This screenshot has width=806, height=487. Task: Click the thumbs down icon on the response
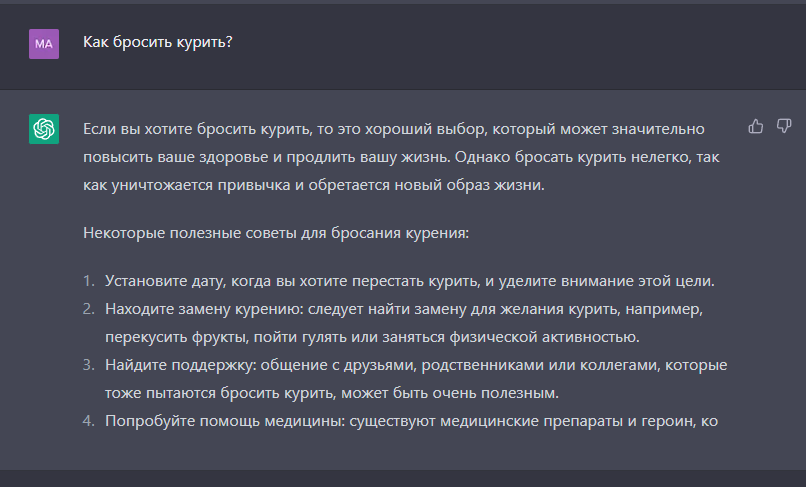pyautogui.click(x=783, y=126)
